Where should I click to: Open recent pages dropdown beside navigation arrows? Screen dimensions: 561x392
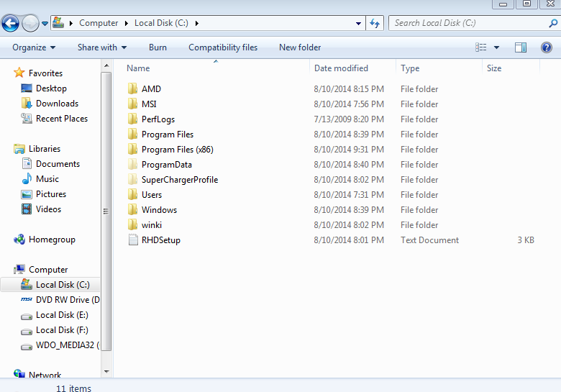pyautogui.click(x=45, y=24)
